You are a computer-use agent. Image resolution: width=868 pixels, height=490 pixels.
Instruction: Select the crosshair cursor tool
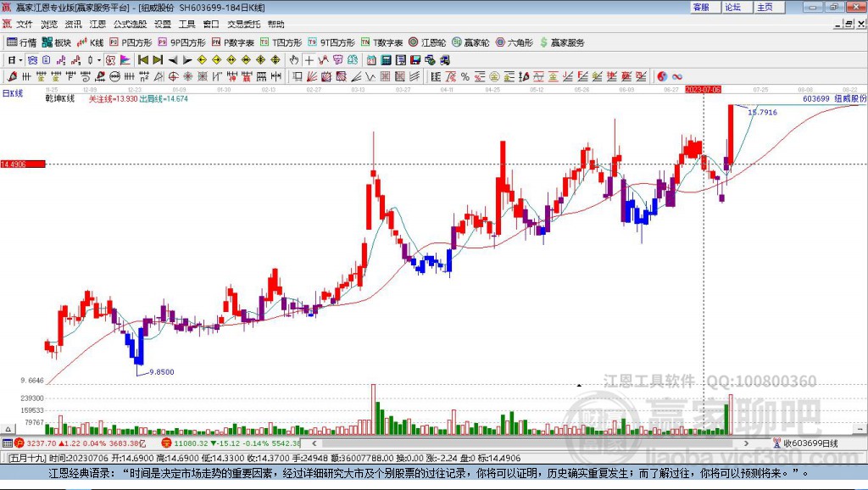(x=309, y=60)
